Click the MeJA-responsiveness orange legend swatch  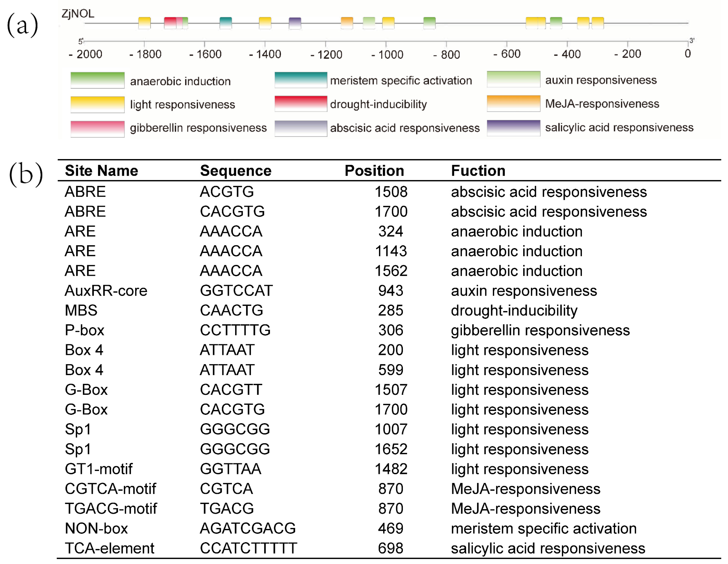[x=513, y=103]
